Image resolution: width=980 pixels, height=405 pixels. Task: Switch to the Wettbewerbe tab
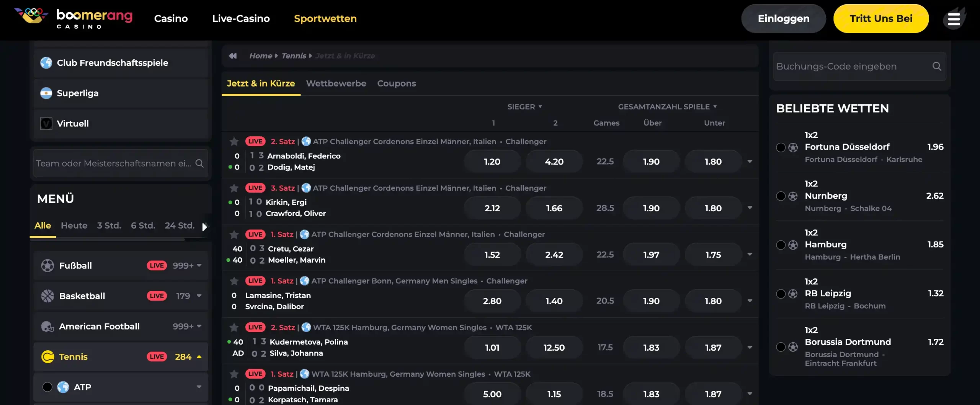336,83
